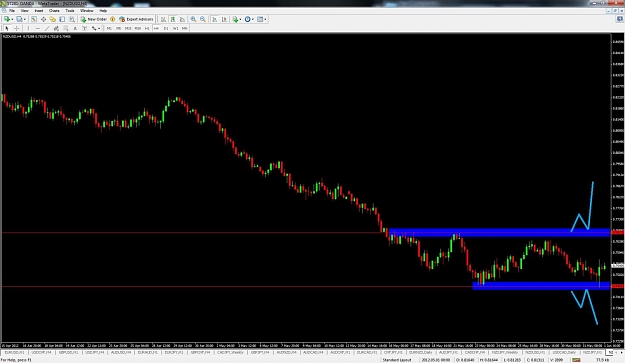Select the H4 timeframe button

pyautogui.click(x=156, y=28)
